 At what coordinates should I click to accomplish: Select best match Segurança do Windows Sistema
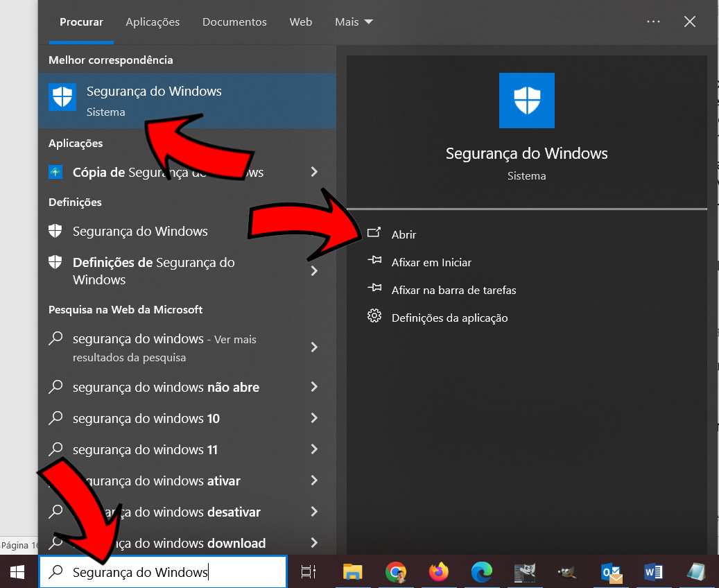click(187, 101)
